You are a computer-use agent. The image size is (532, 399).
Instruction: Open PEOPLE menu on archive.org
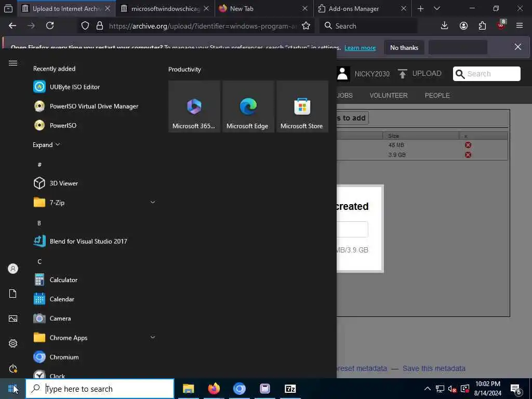tap(437, 96)
